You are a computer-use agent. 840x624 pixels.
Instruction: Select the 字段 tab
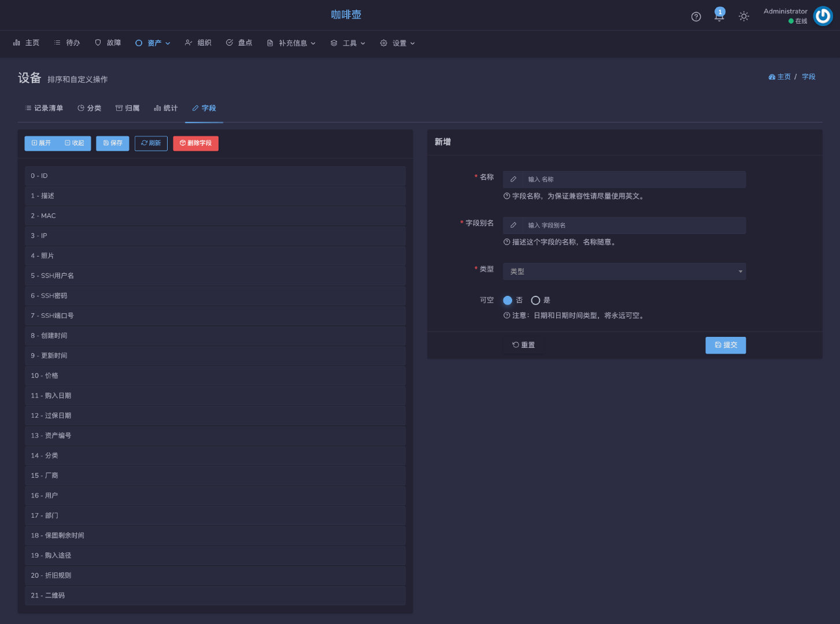tap(204, 108)
